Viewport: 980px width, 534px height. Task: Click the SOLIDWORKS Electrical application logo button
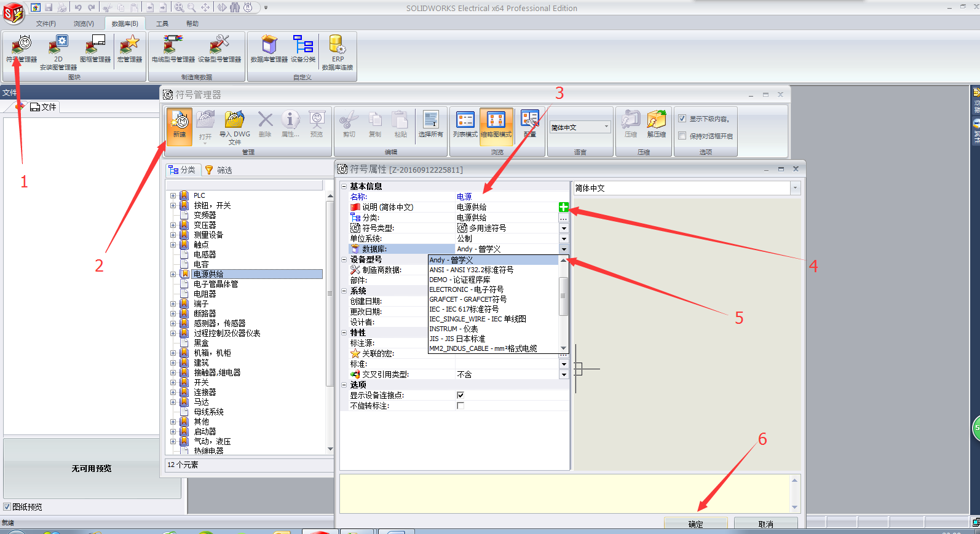(14, 13)
